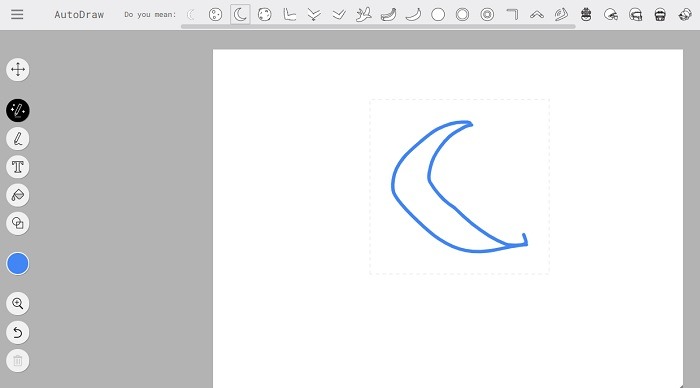
Task: Activate the AutoDraw magic pencil tool
Action: pos(18,110)
